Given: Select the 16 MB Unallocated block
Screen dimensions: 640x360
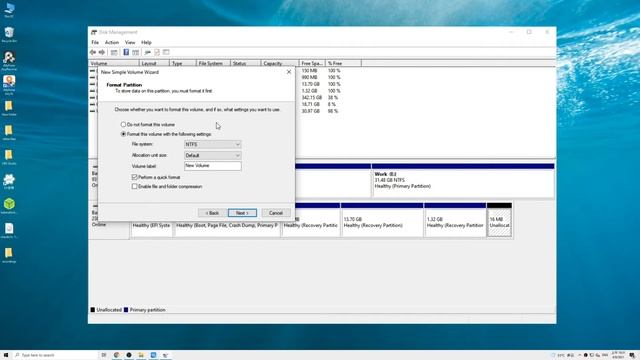Looking at the screenshot, I should [x=499, y=220].
